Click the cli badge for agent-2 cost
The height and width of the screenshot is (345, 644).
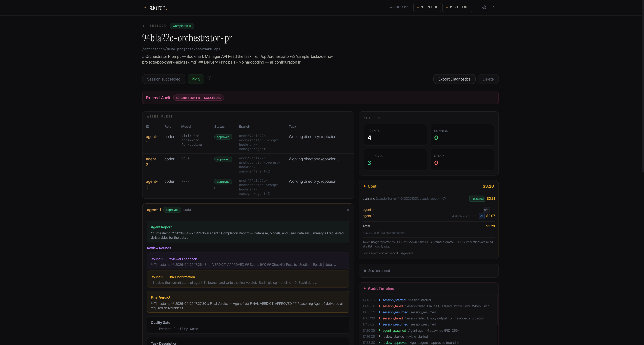point(481,216)
